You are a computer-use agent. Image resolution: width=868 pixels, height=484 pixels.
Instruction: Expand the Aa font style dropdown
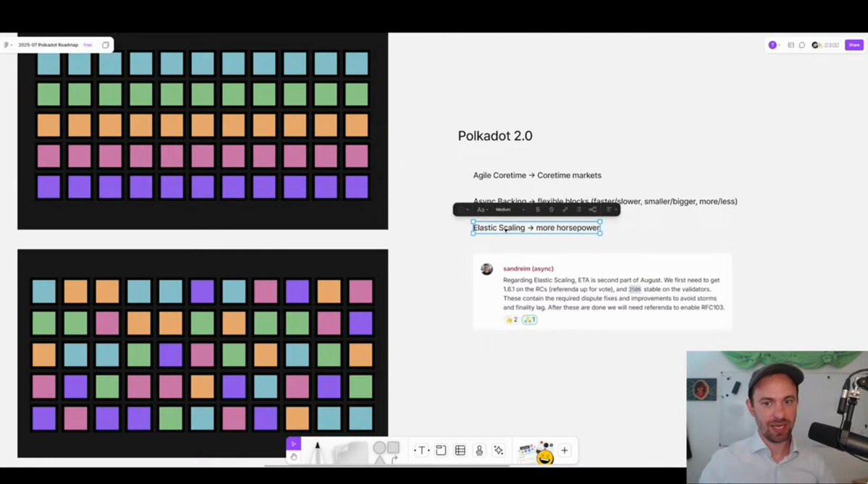click(x=482, y=210)
